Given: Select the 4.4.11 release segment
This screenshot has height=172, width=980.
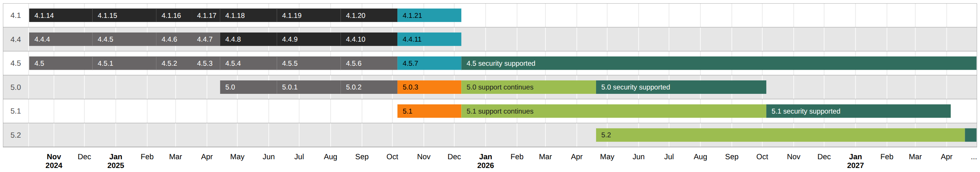Looking at the screenshot, I should (429, 39).
